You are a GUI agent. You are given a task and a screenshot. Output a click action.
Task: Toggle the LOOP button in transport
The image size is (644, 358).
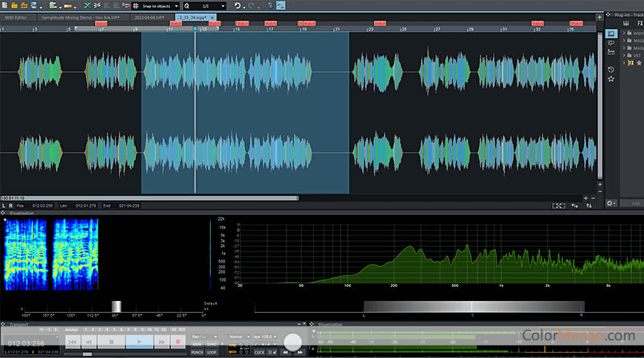pyautogui.click(x=212, y=352)
